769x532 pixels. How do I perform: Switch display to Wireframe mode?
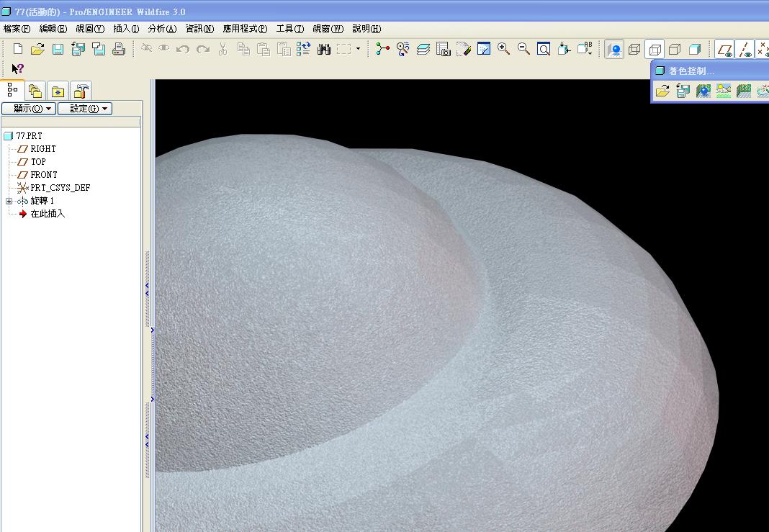[634, 50]
